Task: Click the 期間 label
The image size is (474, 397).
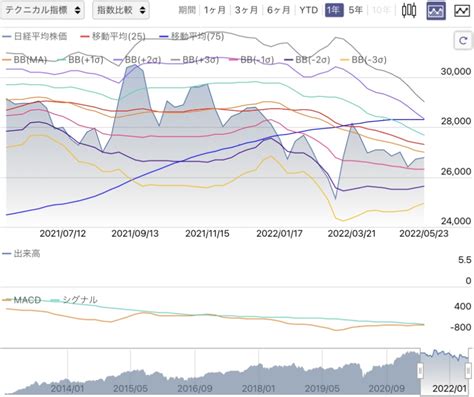Action: click(x=187, y=10)
